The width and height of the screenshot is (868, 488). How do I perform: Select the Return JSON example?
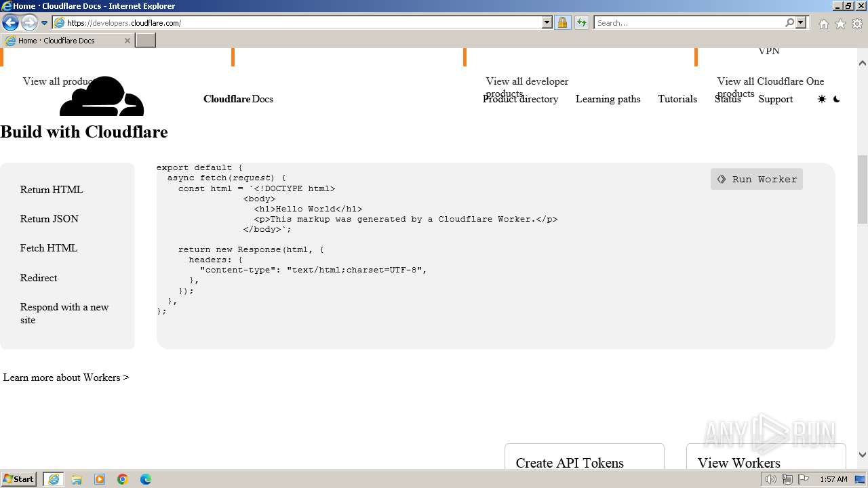(50, 219)
